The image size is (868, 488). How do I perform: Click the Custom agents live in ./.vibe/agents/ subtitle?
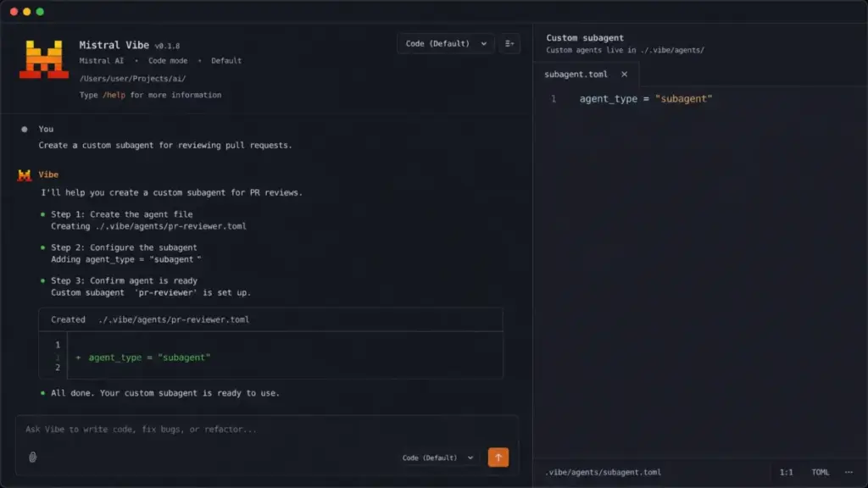coord(625,50)
